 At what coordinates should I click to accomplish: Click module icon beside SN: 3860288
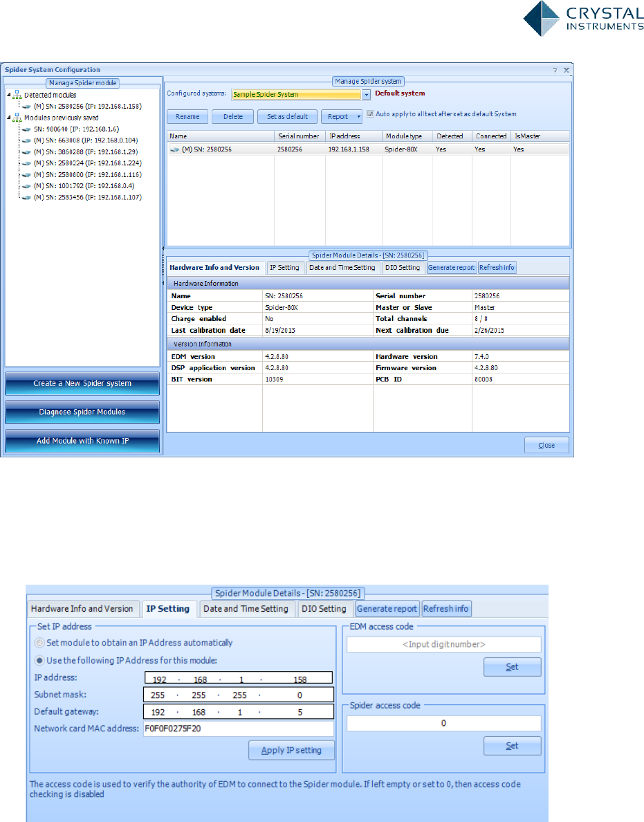(27, 152)
